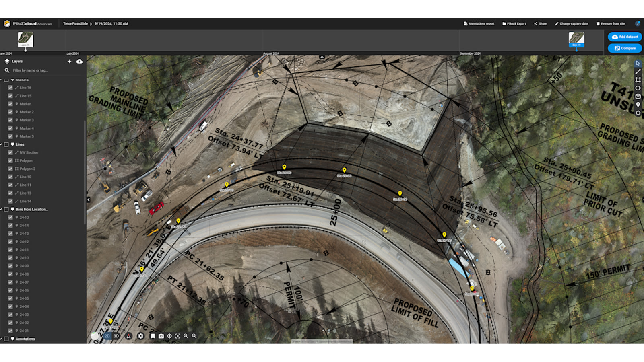The height and width of the screenshot is (362, 644).
Task: Check the Bore Hole Locations checkbox
Action: pos(6,209)
